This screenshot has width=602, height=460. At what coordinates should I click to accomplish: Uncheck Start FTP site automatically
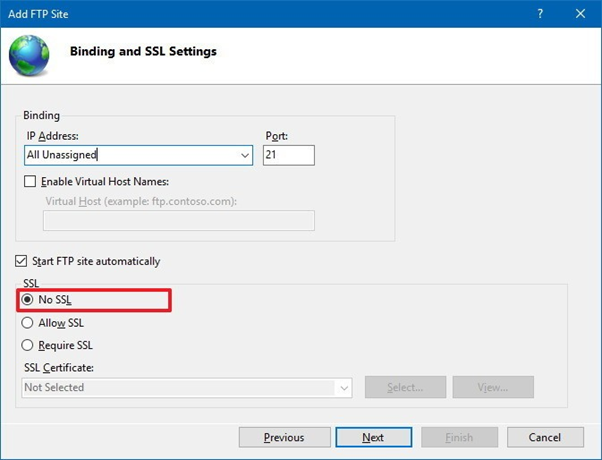point(21,261)
